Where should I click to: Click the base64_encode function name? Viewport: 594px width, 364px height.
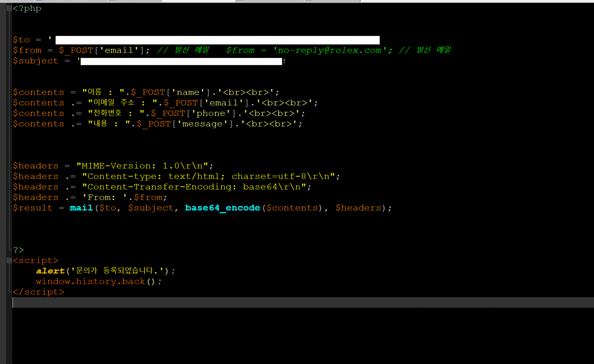[x=222, y=208]
